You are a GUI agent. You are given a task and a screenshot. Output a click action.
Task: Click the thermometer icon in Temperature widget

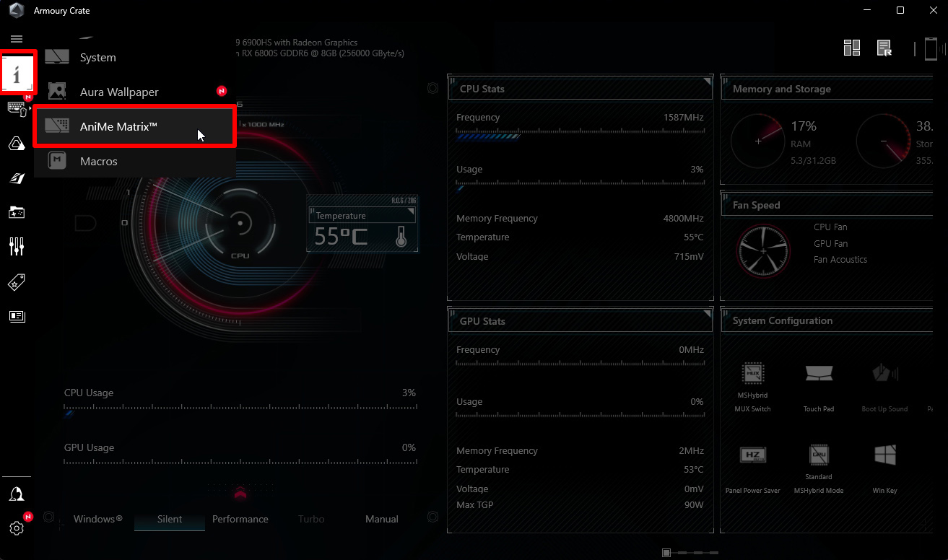401,236
